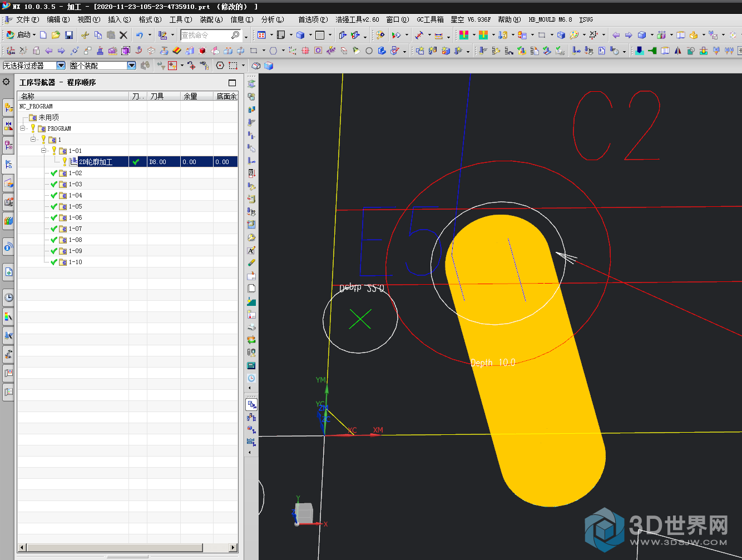This screenshot has height=560, width=742.
Task: Open a file with the folder icon
Action: [x=56, y=35]
